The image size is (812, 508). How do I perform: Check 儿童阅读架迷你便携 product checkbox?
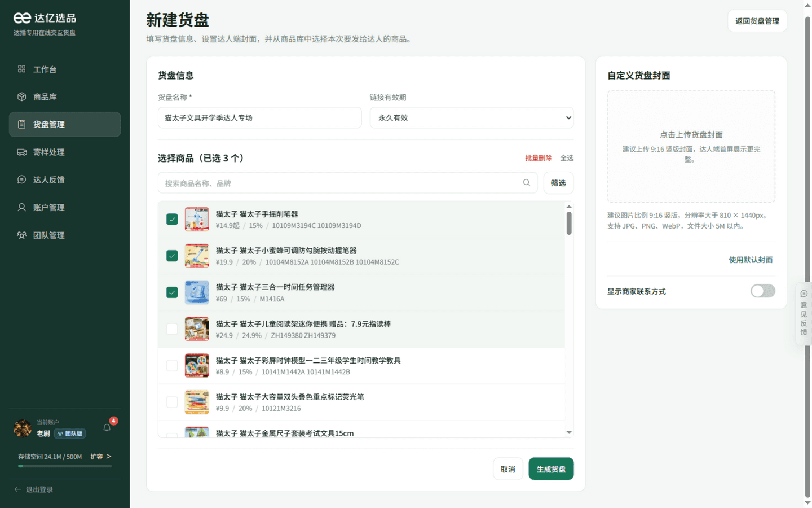[172, 329]
